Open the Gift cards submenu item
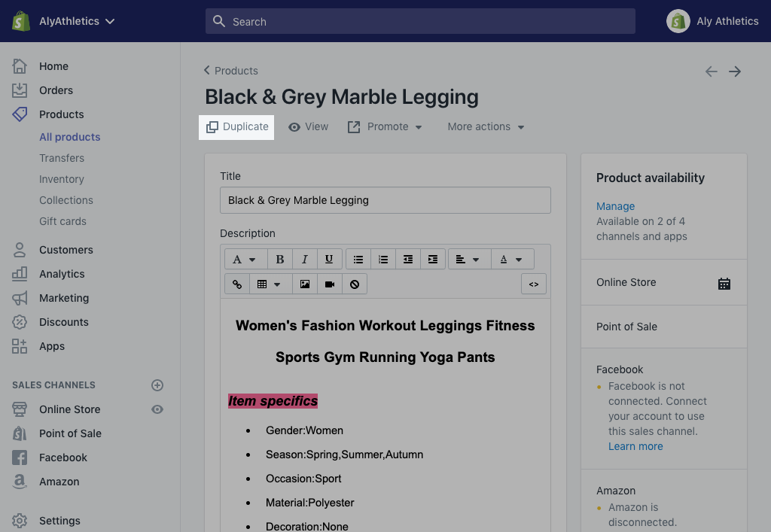 point(63,221)
